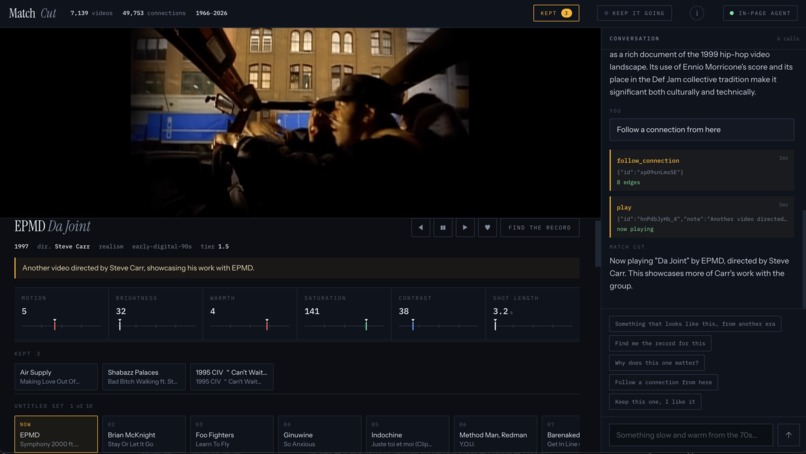This screenshot has height=454, width=806.
Task: Adjust the Contrast slider marker
Action: tap(413, 324)
